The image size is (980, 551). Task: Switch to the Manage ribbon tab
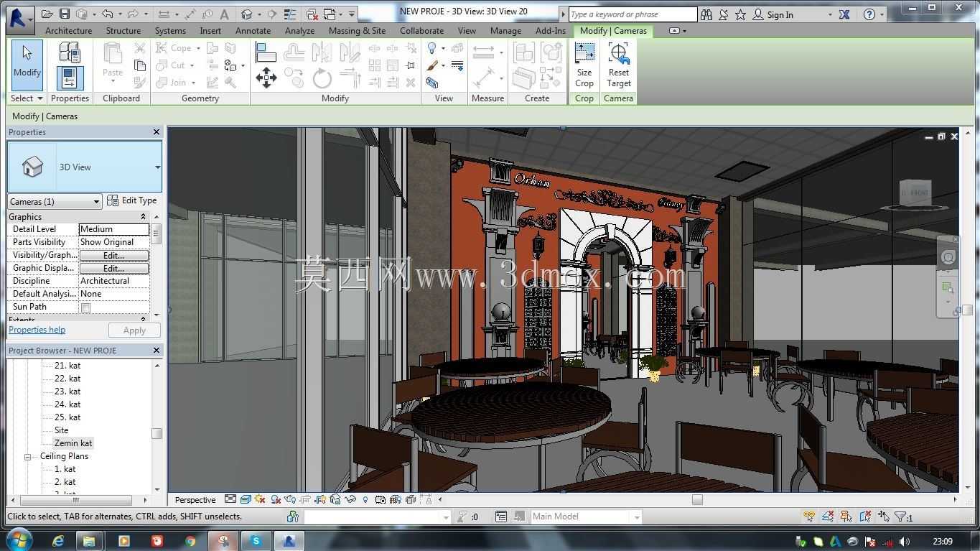(506, 31)
